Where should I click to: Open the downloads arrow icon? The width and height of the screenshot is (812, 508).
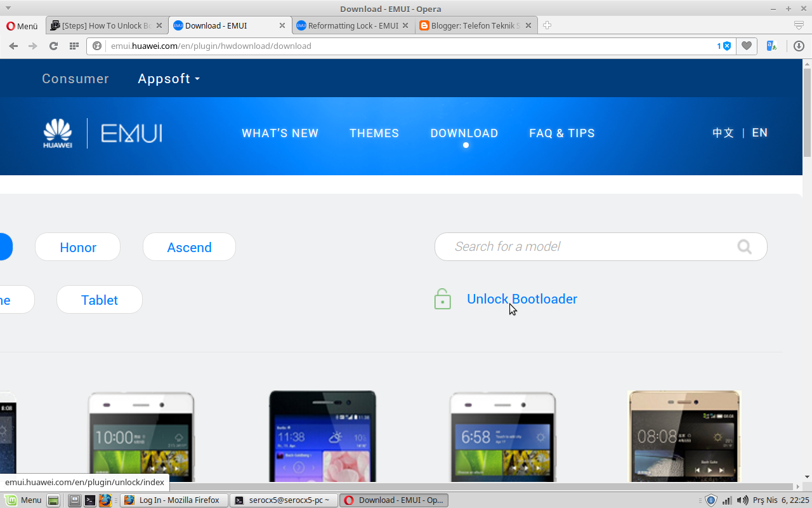click(799, 46)
